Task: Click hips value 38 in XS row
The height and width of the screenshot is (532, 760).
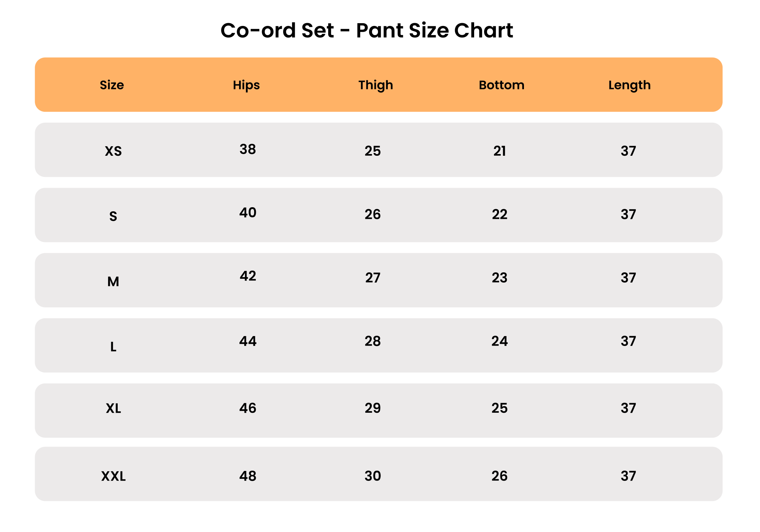Action: click(x=248, y=149)
